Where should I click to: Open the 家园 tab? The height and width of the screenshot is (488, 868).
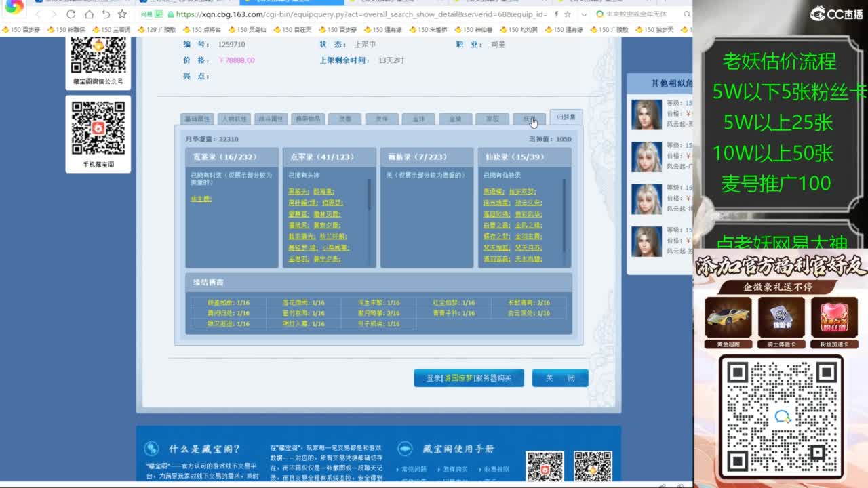tap(492, 119)
